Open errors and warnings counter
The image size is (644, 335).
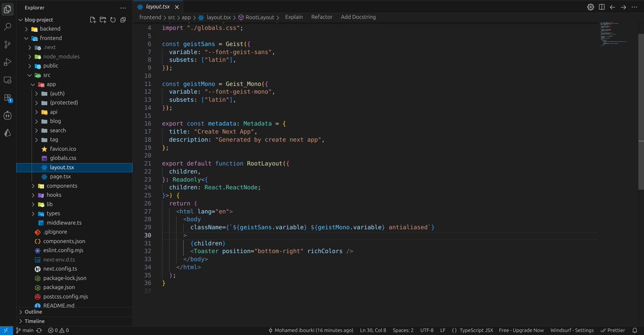(58, 330)
